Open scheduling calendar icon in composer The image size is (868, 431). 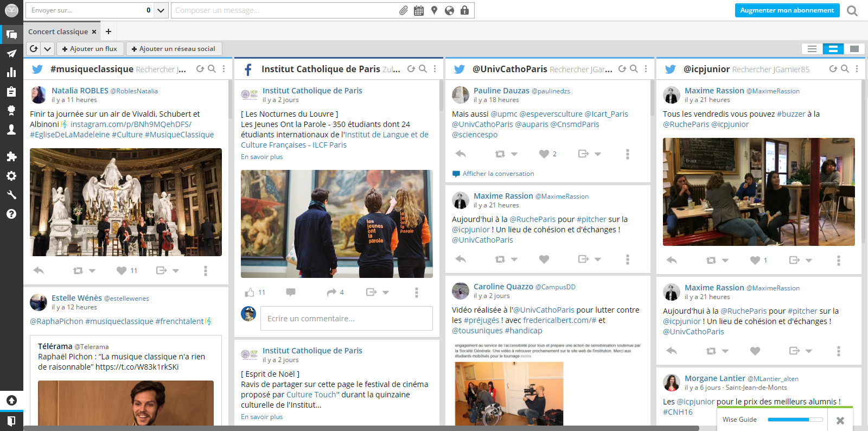[x=419, y=10]
